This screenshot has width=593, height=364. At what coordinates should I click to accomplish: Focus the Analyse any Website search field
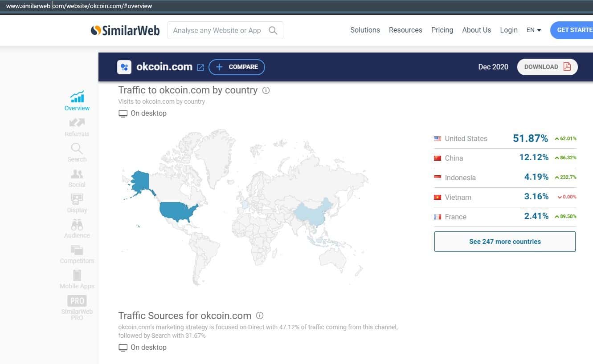(225, 31)
